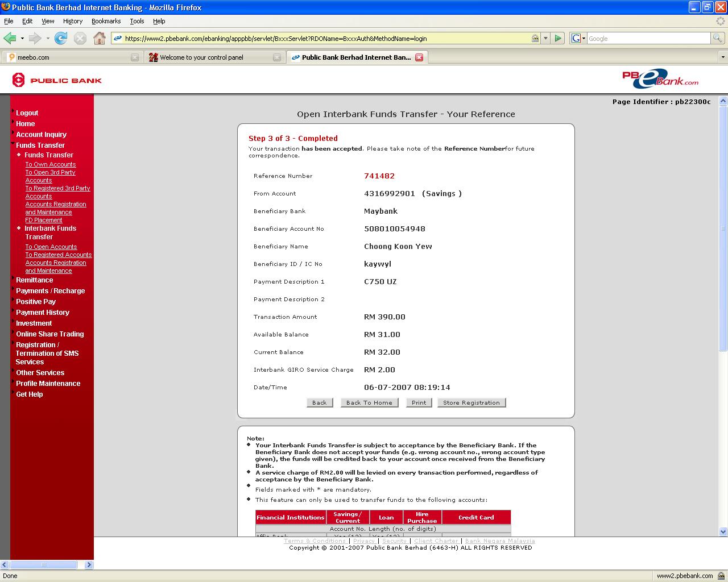Open Home in the sidebar
This screenshot has width=728, height=582.
tap(26, 124)
